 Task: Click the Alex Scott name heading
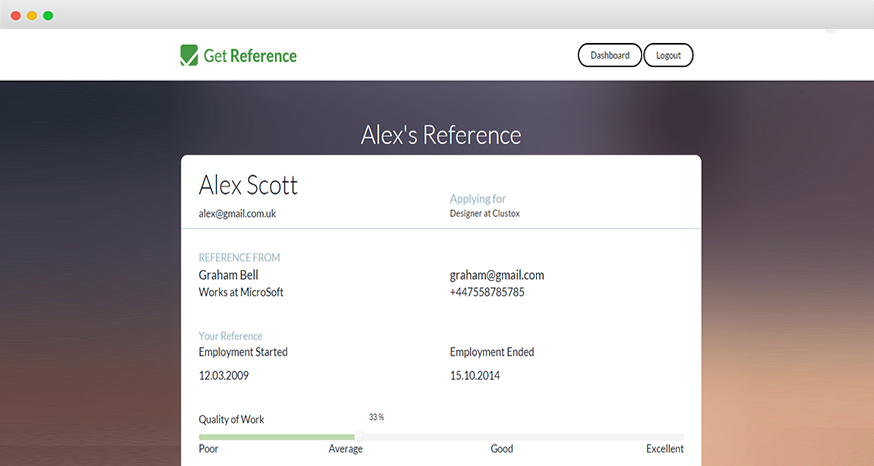248,185
